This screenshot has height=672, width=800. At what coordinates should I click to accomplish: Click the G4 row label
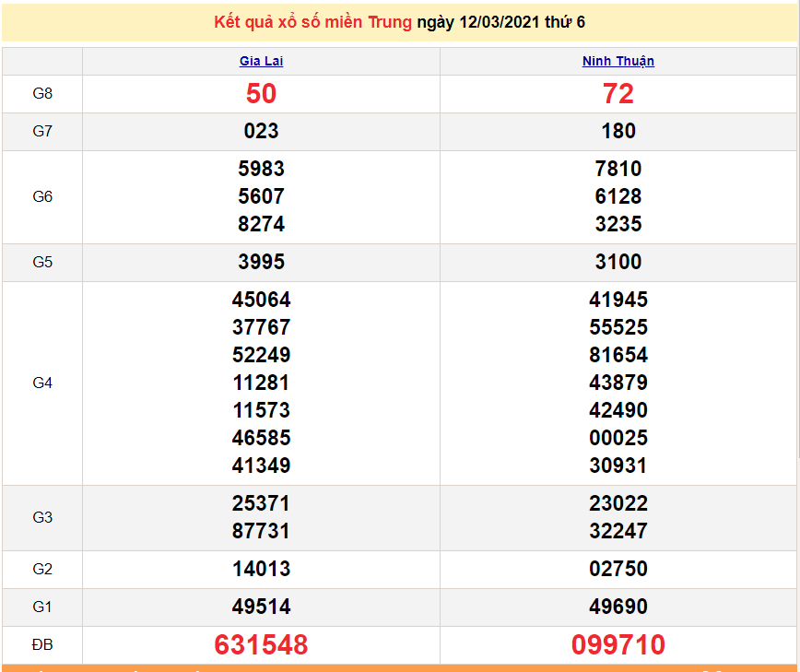point(42,383)
